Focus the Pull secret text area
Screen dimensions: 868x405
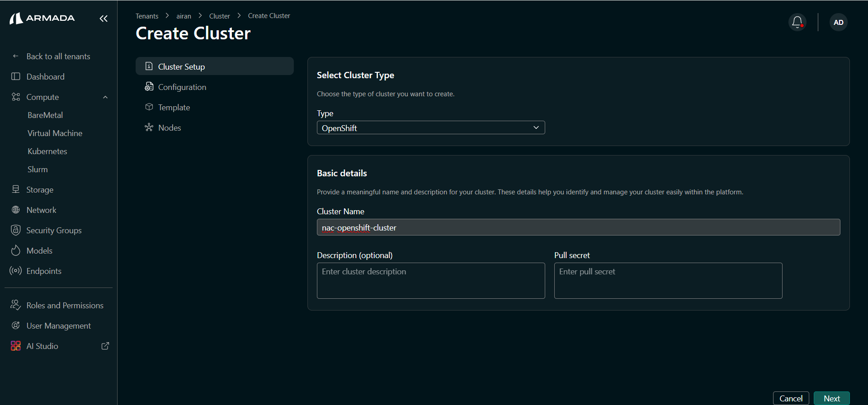click(668, 280)
